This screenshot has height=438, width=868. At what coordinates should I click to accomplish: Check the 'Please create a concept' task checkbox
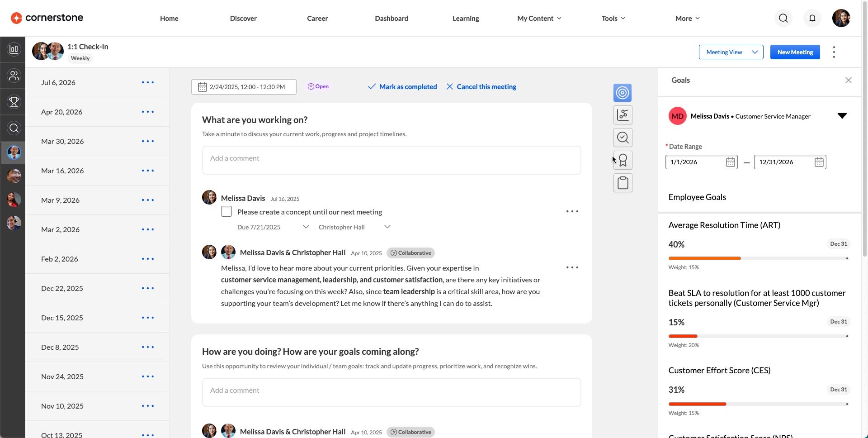point(226,212)
